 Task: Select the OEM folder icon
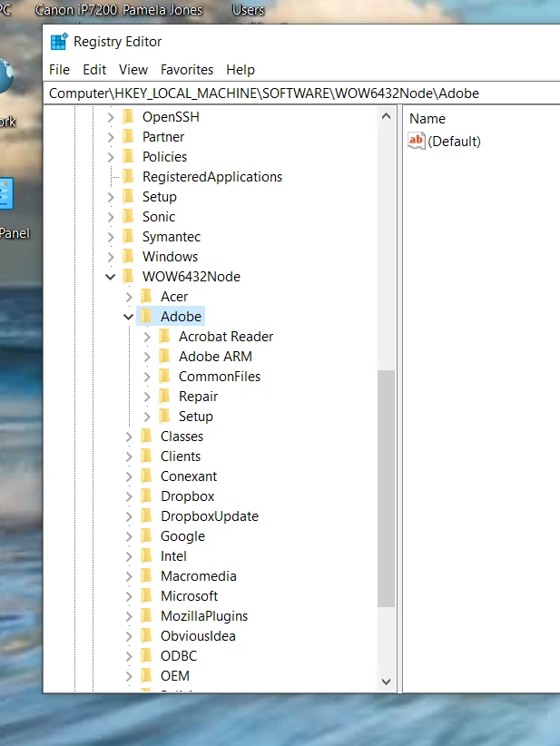point(146,676)
